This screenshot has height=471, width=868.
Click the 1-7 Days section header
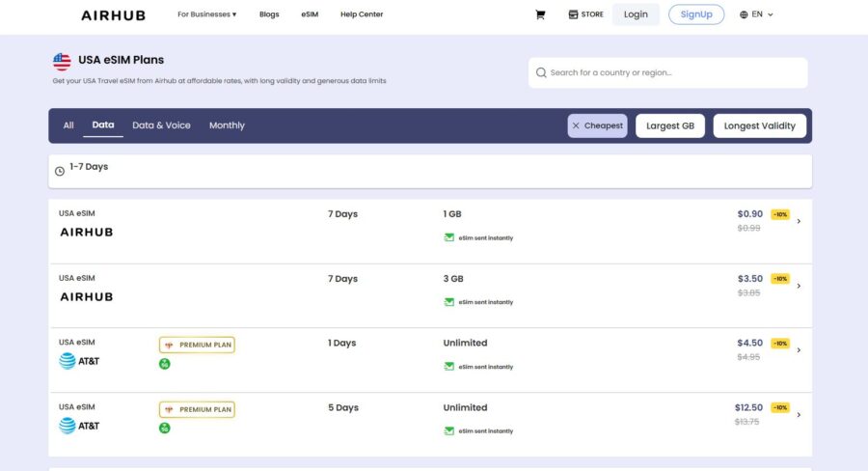pos(430,171)
